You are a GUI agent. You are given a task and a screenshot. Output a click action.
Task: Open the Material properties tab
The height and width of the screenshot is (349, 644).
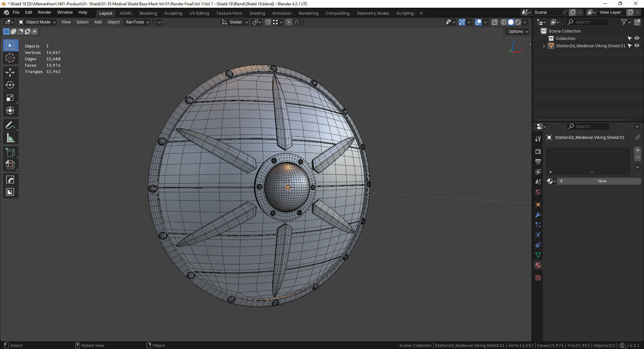pos(538,265)
